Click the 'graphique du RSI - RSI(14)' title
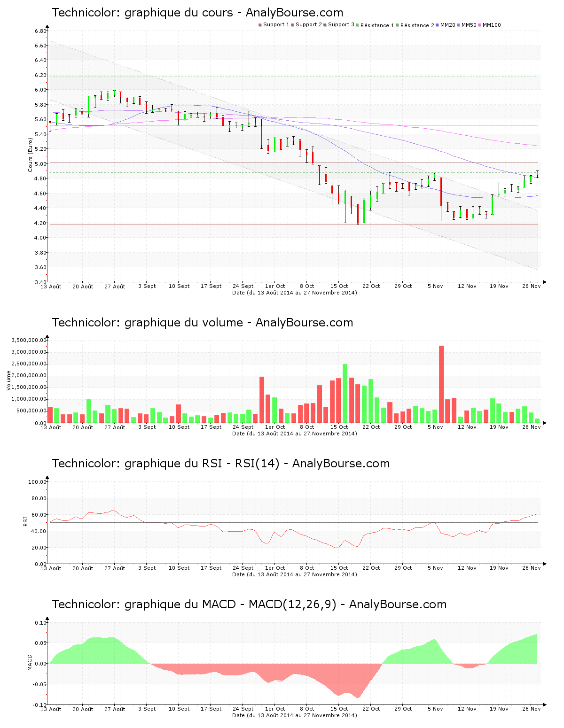 tap(221, 464)
